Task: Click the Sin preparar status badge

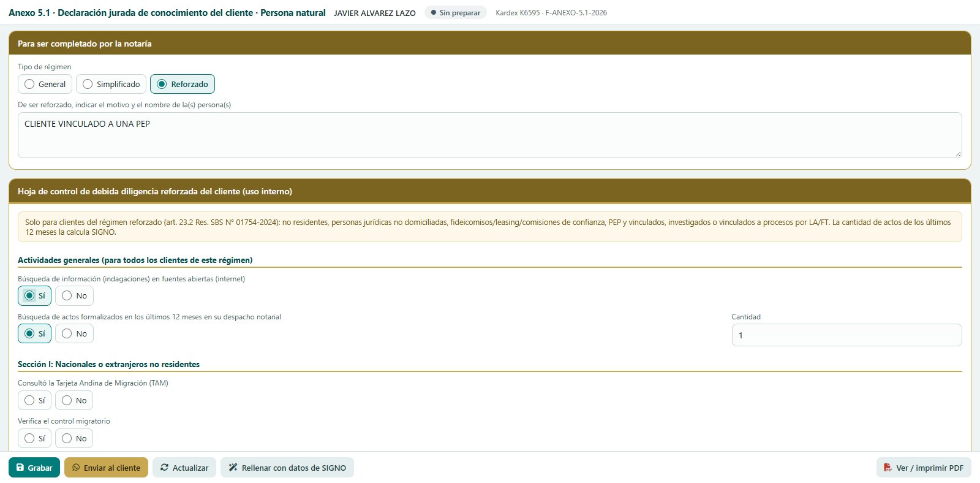Action: coord(456,12)
